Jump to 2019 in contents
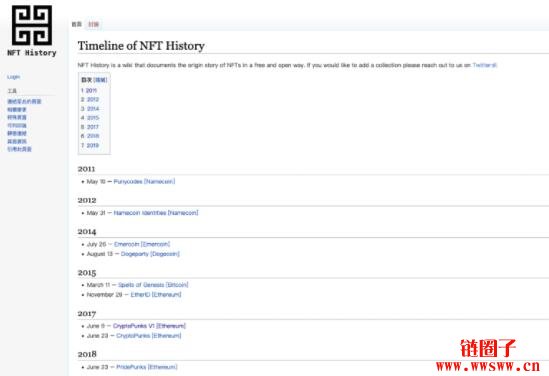The width and height of the screenshot is (549, 376). [x=90, y=145]
